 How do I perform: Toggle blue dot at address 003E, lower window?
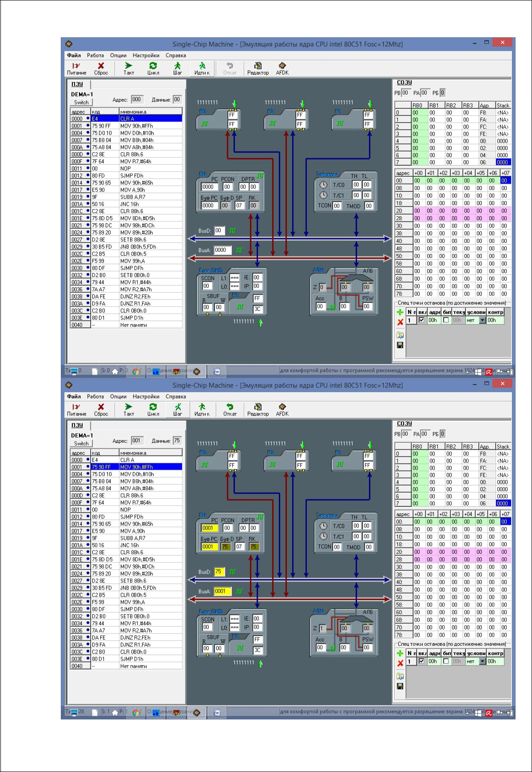pos(88,659)
